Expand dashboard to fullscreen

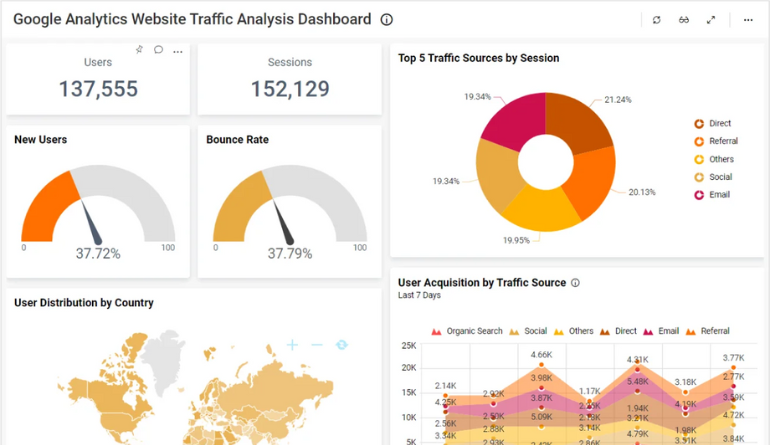tap(711, 20)
